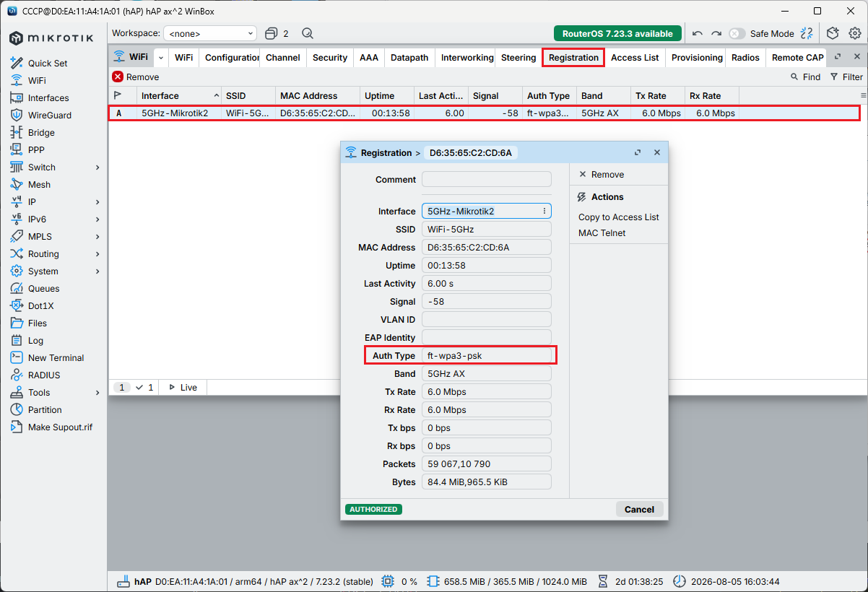This screenshot has width=868, height=592.
Task: Close the Registration dialog with X
Action: (657, 152)
